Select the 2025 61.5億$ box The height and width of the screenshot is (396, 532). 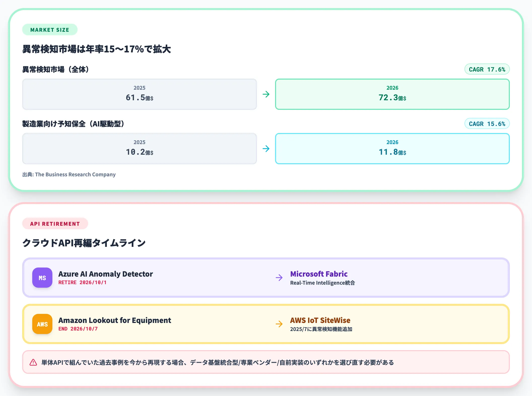pyautogui.click(x=140, y=94)
